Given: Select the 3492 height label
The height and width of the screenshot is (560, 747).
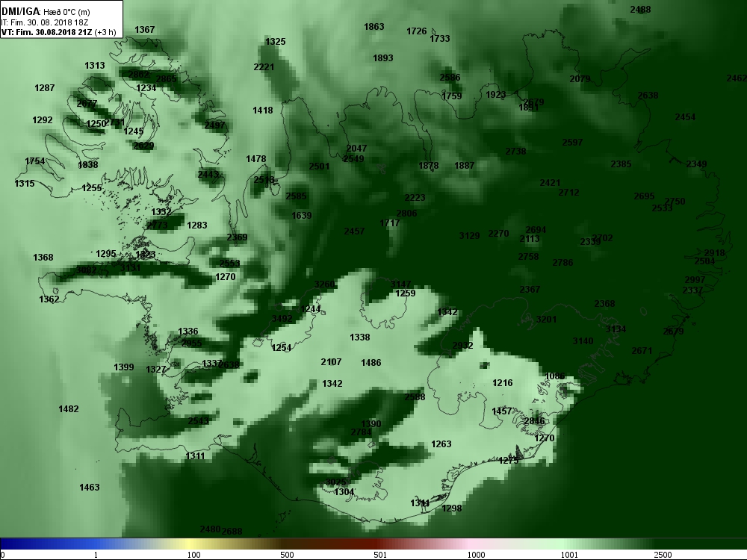Looking at the screenshot, I should (282, 319).
